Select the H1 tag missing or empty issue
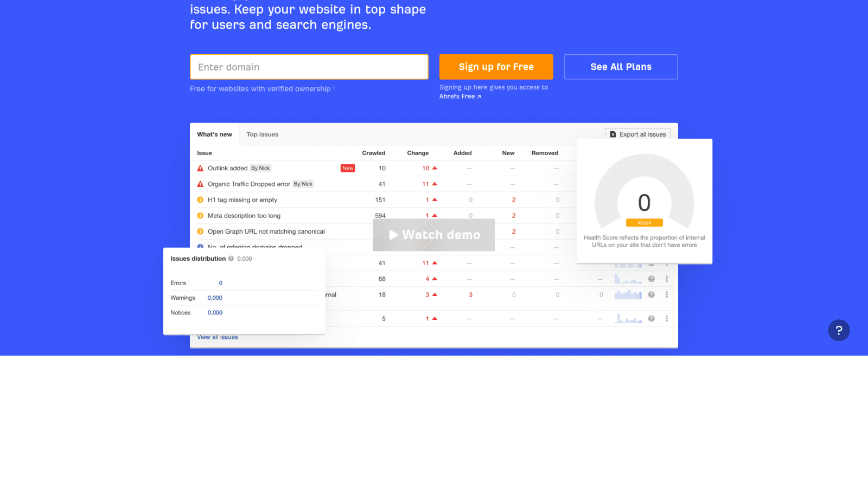868x488 pixels. (x=242, y=200)
